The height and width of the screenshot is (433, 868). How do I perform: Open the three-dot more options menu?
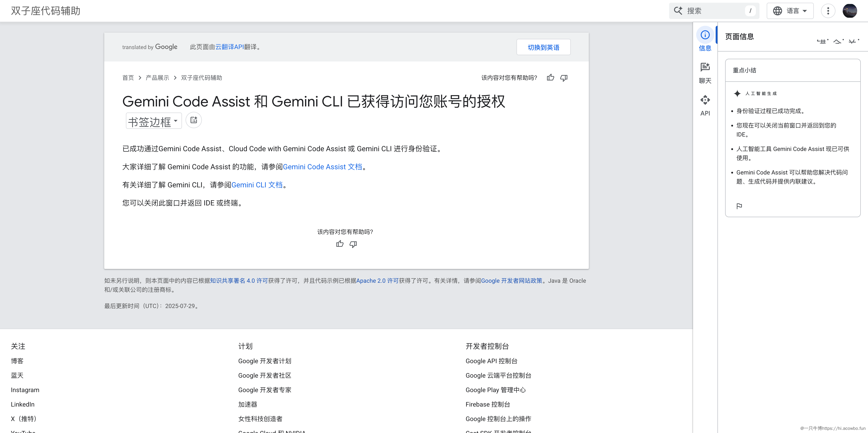(828, 11)
